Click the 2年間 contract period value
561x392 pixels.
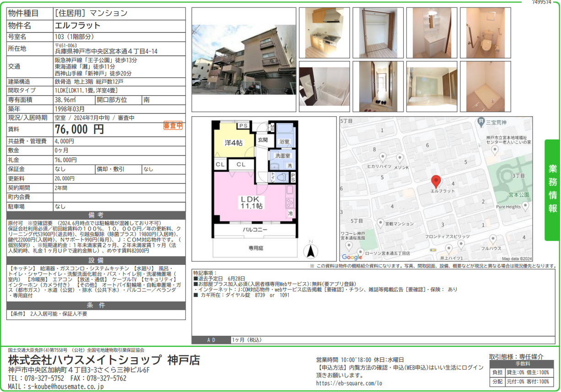pos(61,188)
